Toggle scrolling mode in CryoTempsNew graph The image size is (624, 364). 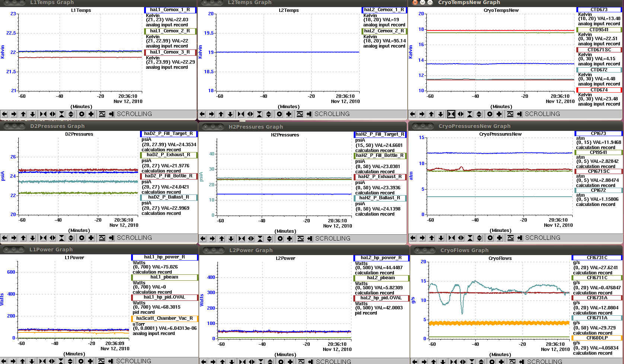[x=519, y=114]
